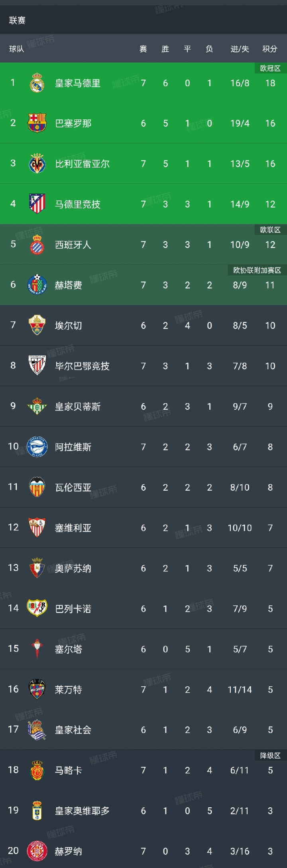Tap the Getafe club crest
Viewport: 287px width, 868px height.
click(37, 285)
